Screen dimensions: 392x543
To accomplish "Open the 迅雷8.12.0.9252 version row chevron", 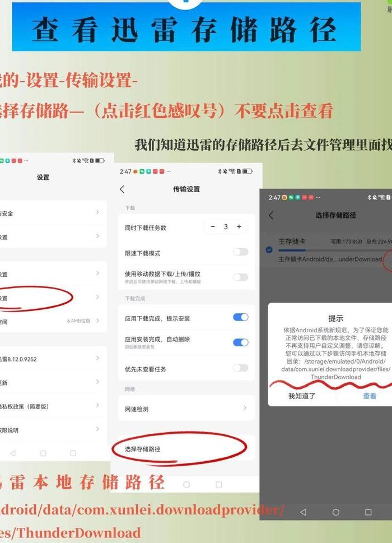I will click(x=97, y=358).
